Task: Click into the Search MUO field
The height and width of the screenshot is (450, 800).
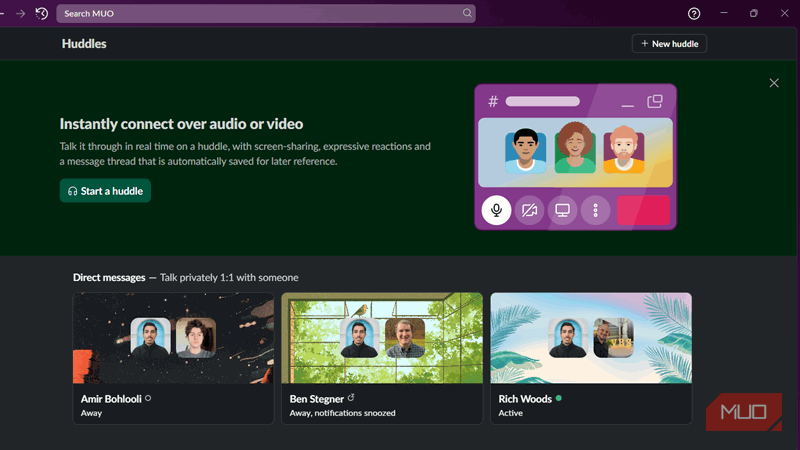Action: point(260,13)
